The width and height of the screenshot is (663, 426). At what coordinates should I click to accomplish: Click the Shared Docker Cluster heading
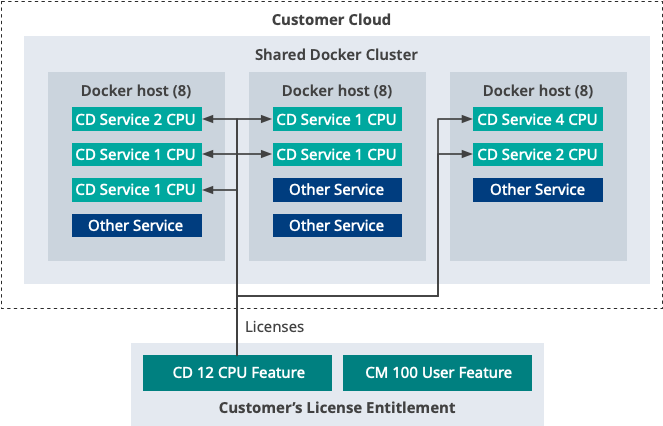[x=336, y=54]
